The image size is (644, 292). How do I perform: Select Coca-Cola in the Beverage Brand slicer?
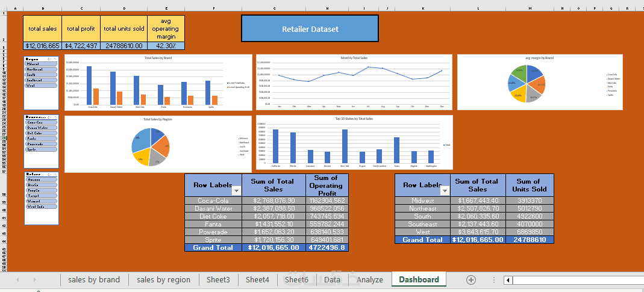[x=40, y=122]
